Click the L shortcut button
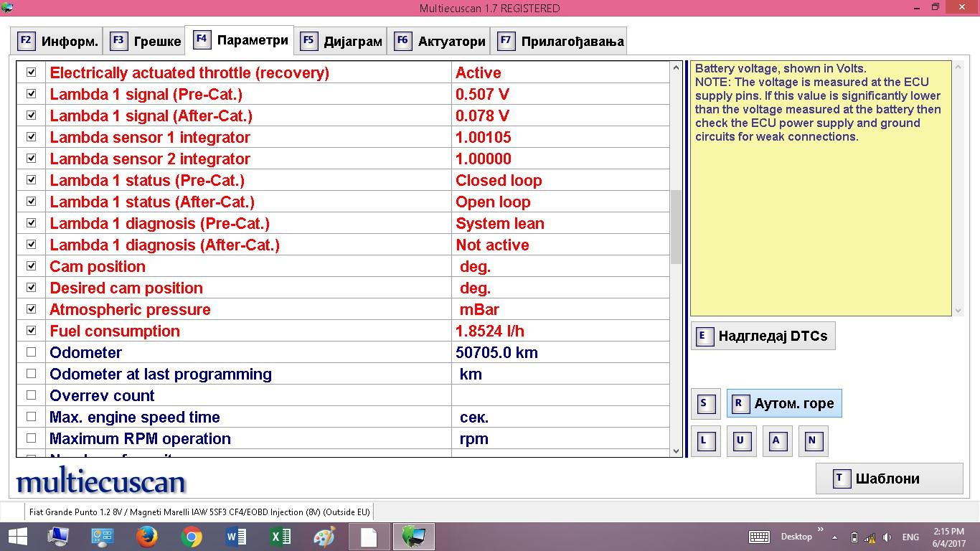This screenshot has width=980, height=551. click(705, 441)
